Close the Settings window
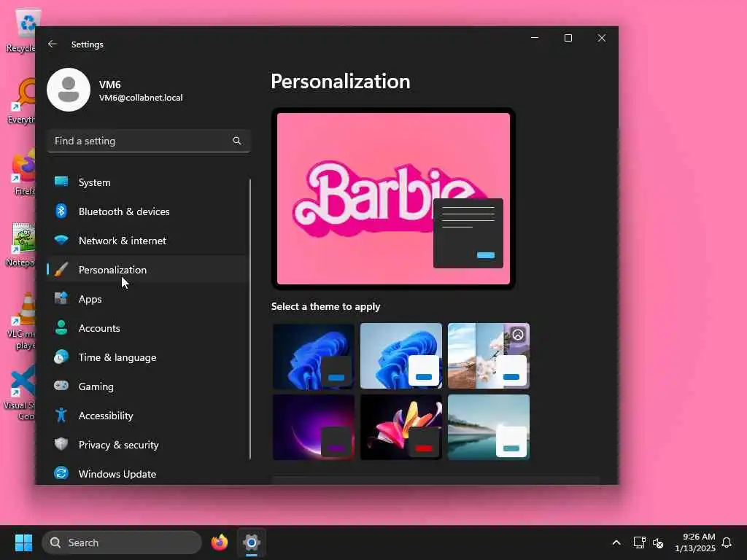 602,38
